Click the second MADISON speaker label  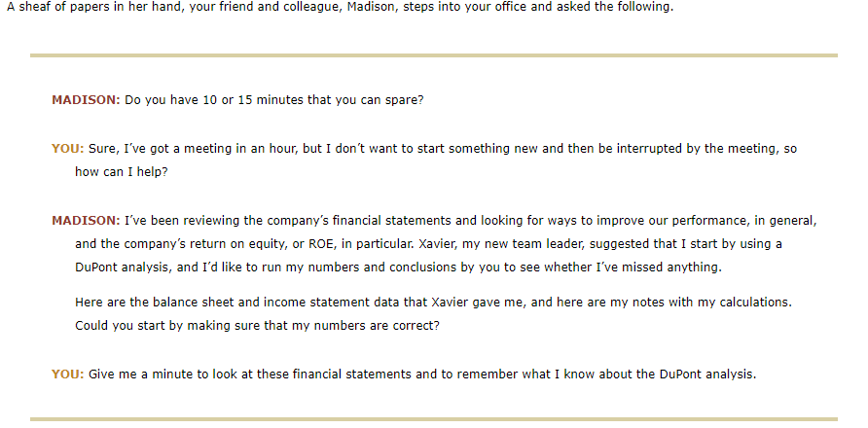tap(86, 221)
